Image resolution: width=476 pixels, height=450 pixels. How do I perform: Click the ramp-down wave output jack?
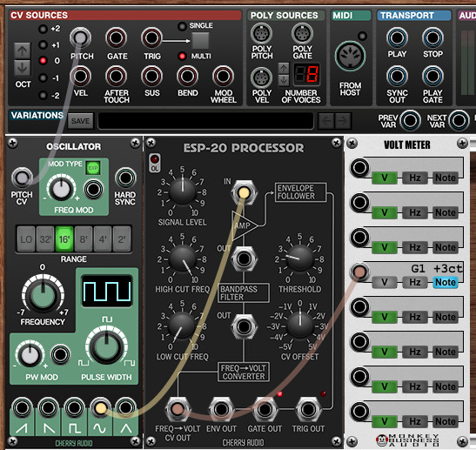point(48,408)
